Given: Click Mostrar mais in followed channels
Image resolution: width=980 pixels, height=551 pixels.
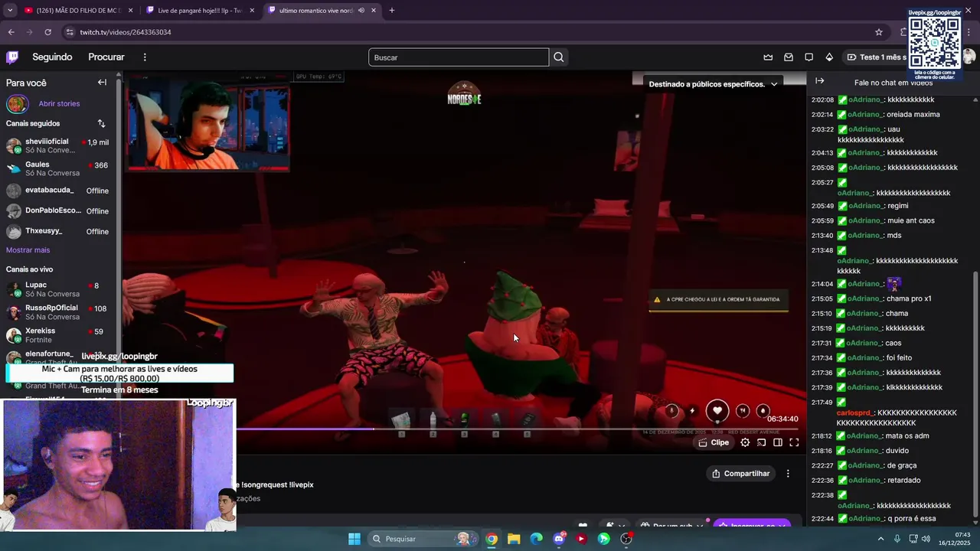Looking at the screenshot, I should [x=28, y=250].
